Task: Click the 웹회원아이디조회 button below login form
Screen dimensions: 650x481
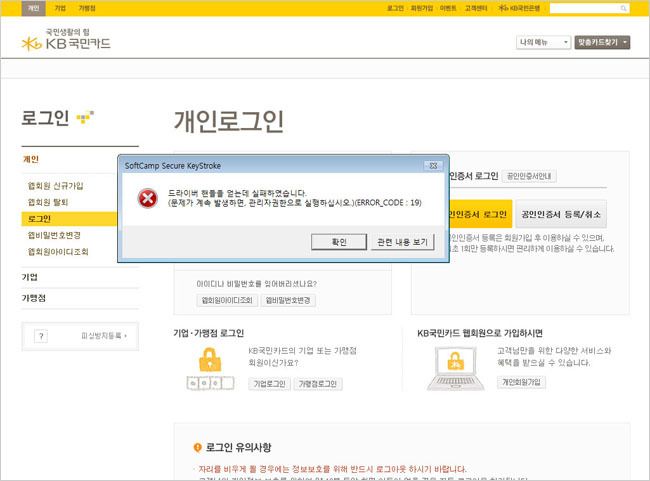Action: pyautogui.click(x=227, y=301)
